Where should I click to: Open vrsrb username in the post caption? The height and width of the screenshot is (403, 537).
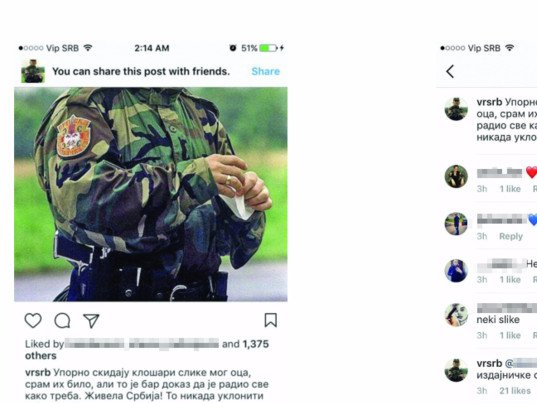pos(38,372)
